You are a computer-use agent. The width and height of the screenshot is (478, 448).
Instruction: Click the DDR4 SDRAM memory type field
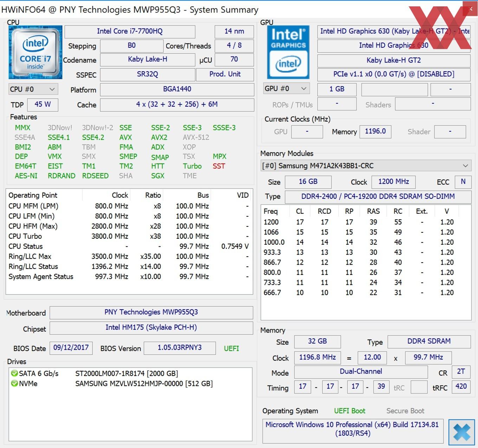point(429,341)
